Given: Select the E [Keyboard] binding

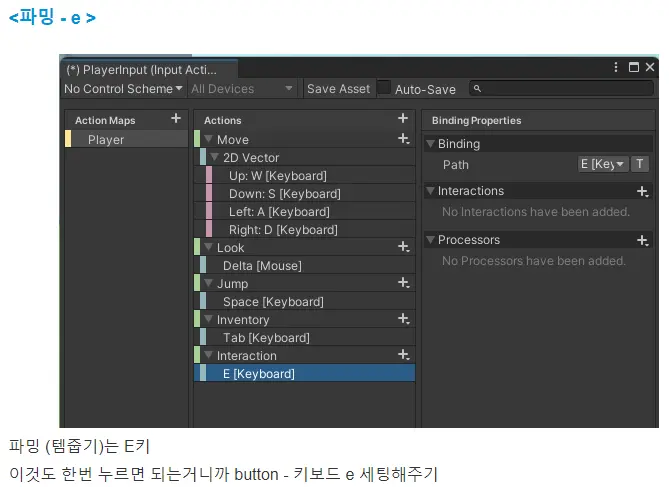Looking at the screenshot, I should (305, 373).
